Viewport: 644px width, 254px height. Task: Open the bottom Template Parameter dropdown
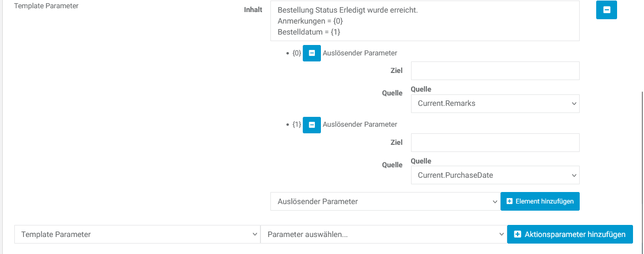[x=137, y=234]
